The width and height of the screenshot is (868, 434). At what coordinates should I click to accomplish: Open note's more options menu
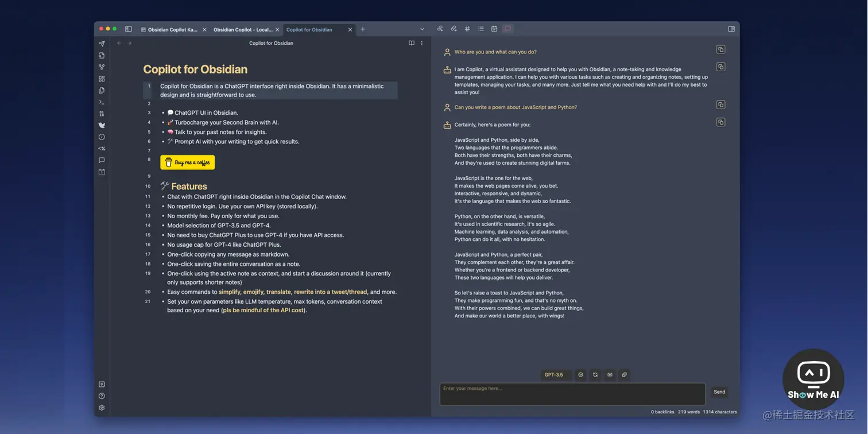(x=422, y=43)
